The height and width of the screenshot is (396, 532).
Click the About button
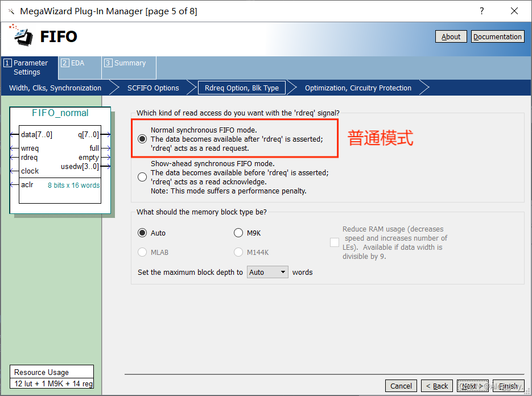tap(451, 36)
